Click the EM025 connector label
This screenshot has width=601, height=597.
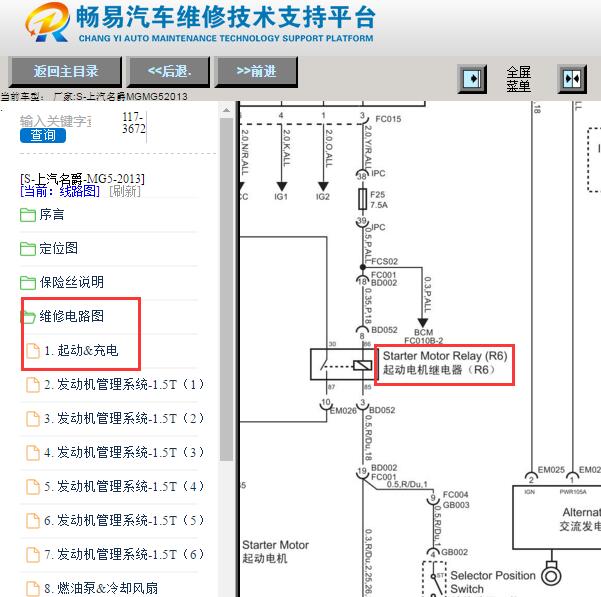point(551,470)
